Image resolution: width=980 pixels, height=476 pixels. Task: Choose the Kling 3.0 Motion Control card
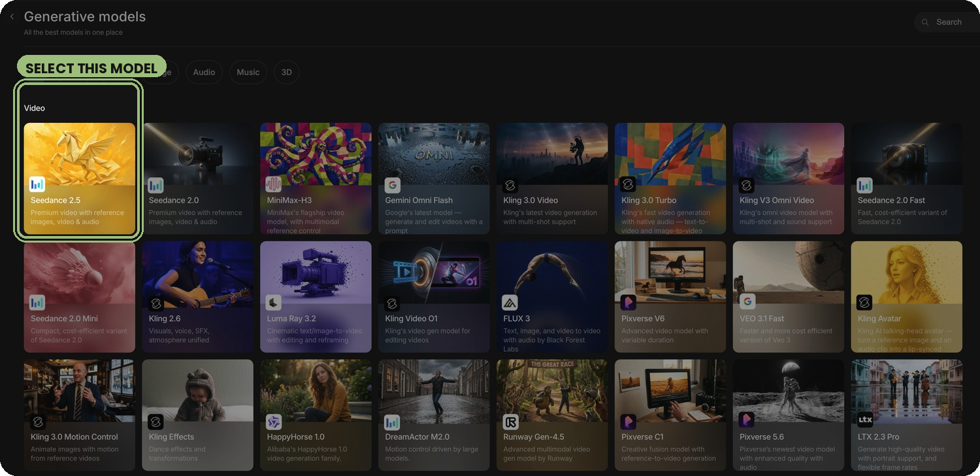80,415
